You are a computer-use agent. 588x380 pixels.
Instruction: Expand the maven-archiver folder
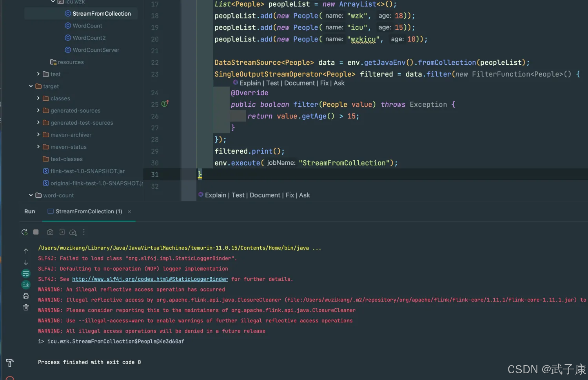point(38,135)
